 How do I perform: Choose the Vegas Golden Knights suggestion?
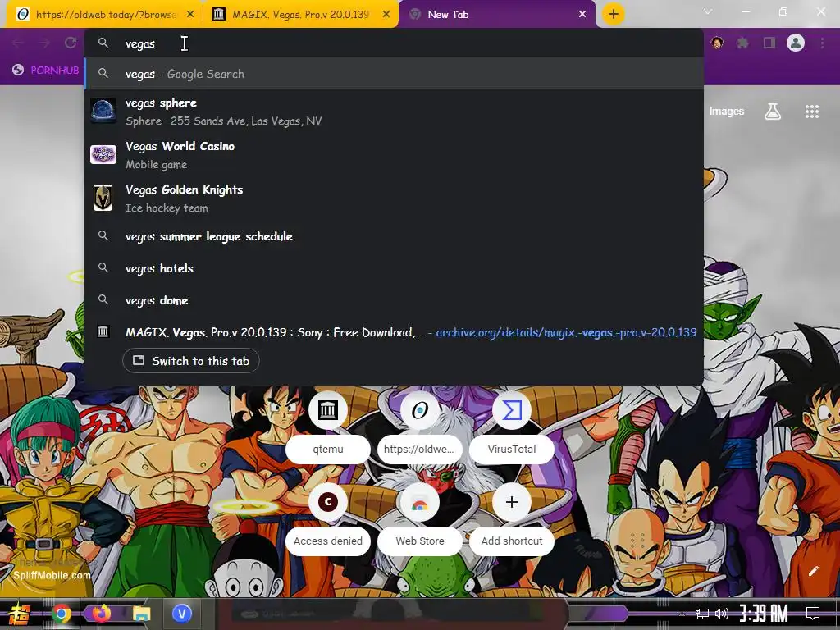[394, 199]
